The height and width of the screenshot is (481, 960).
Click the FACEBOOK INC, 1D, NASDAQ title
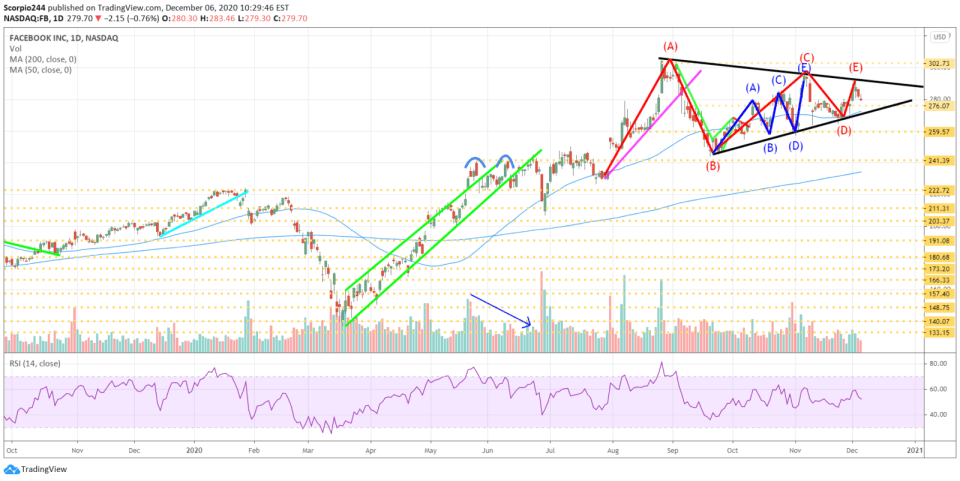62,38
